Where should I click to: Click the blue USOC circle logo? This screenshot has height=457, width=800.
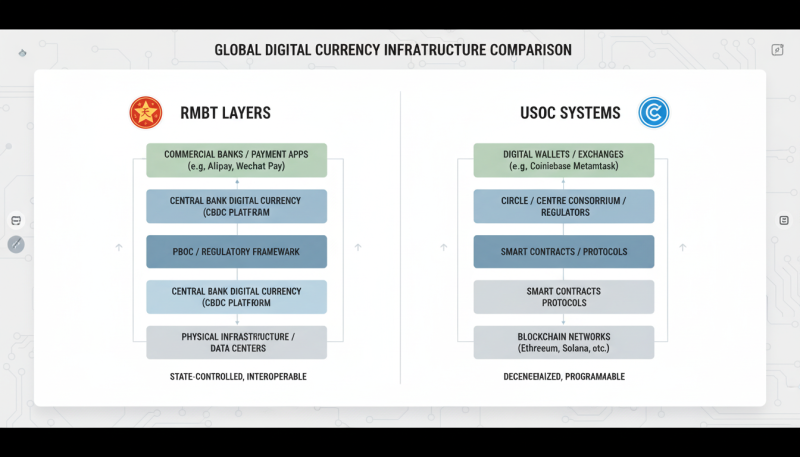click(653, 112)
